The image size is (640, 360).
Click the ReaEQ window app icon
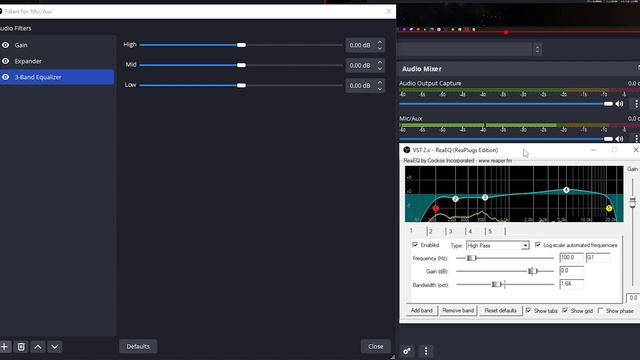407,150
